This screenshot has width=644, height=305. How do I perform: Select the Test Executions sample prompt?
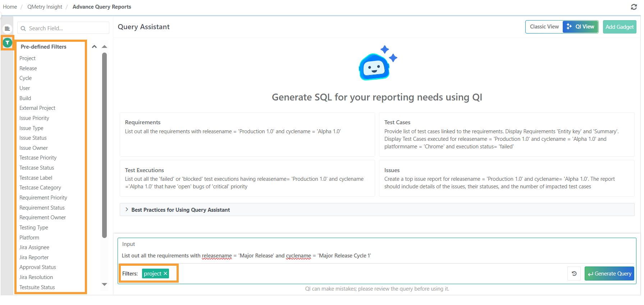(247, 178)
